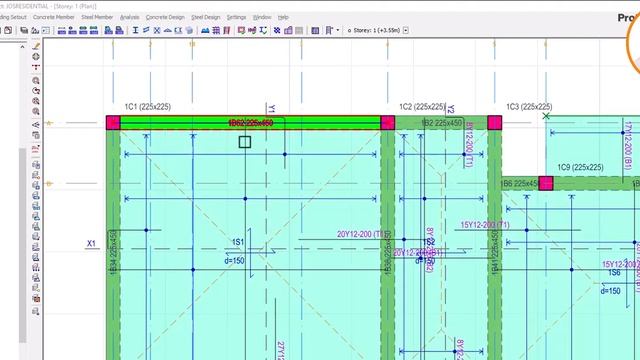Click the 3D building model toolbar icon
The height and width of the screenshot is (360, 640).
tap(288, 30)
